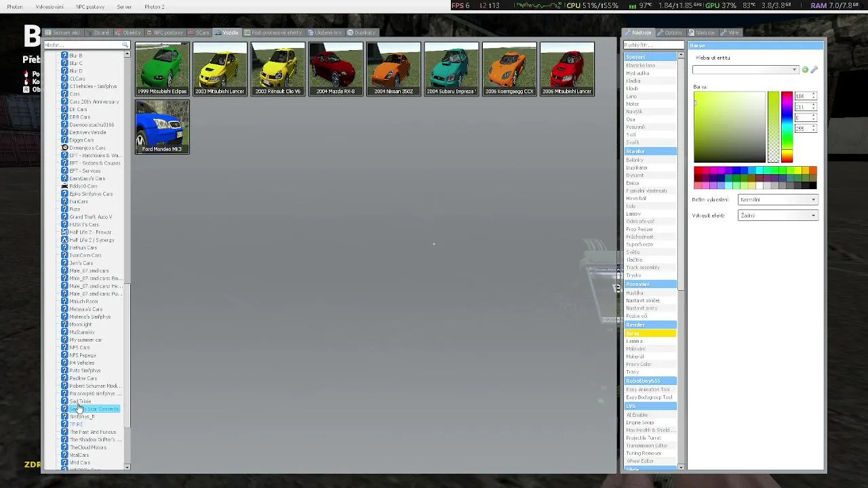The image size is (868, 488).
Task: Switch to the Wire tab
Action: click(x=730, y=33)
